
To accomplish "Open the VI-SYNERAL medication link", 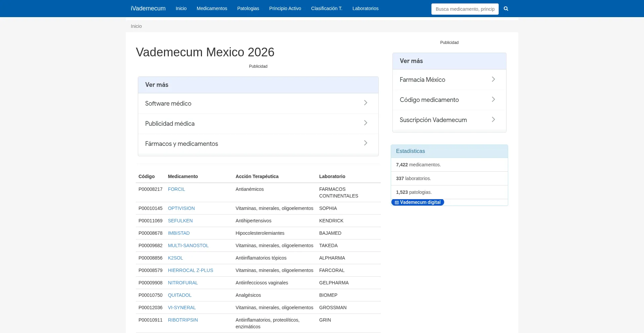I will coord(182,308).
